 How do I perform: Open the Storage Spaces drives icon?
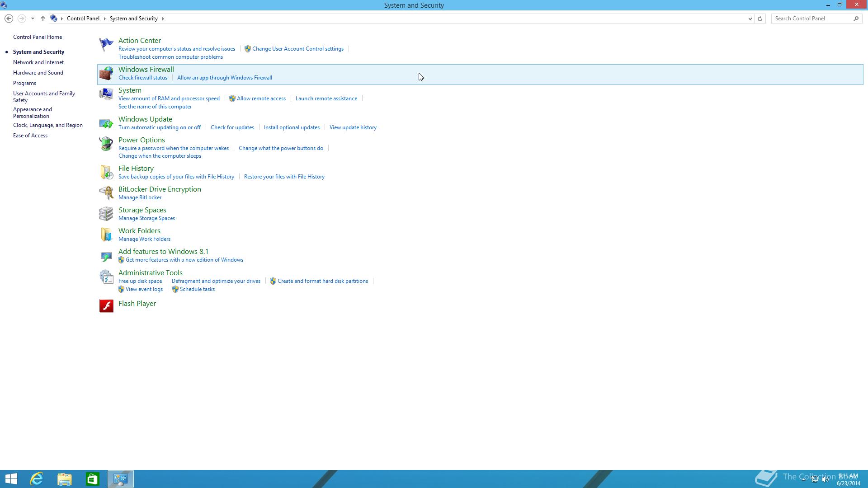pos(106,214)
